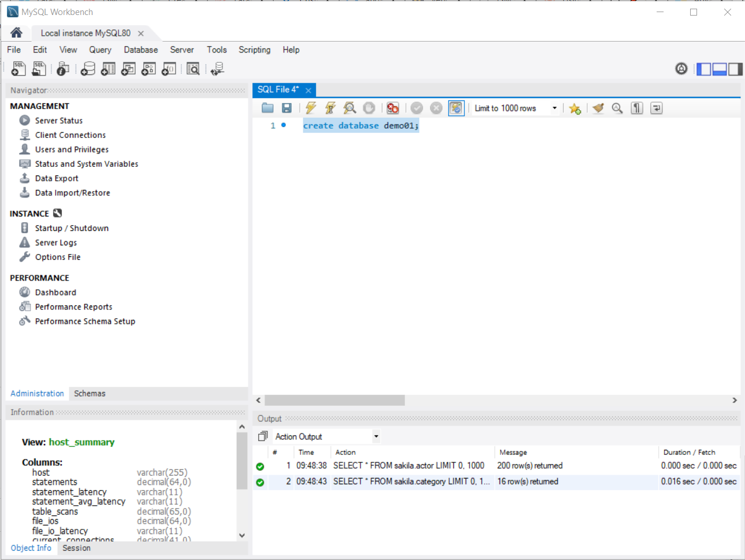Open the performance Dashboard

[x=55, y=293]
